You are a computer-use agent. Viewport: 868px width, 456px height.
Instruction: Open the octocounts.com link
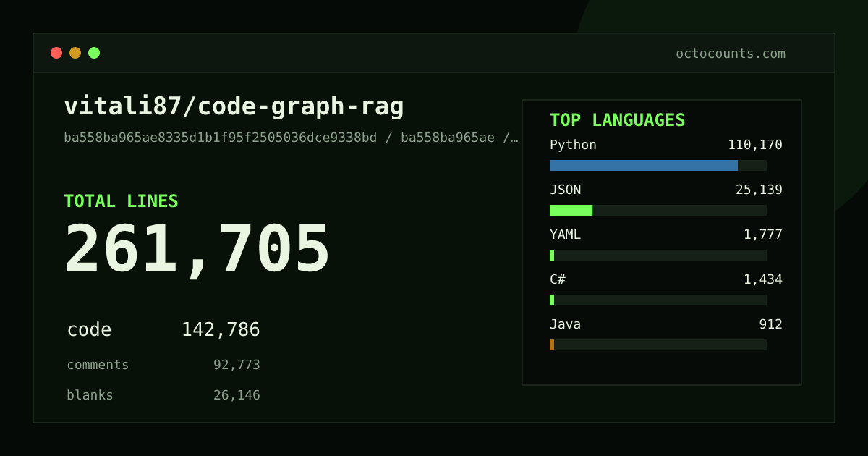[731, 54]
